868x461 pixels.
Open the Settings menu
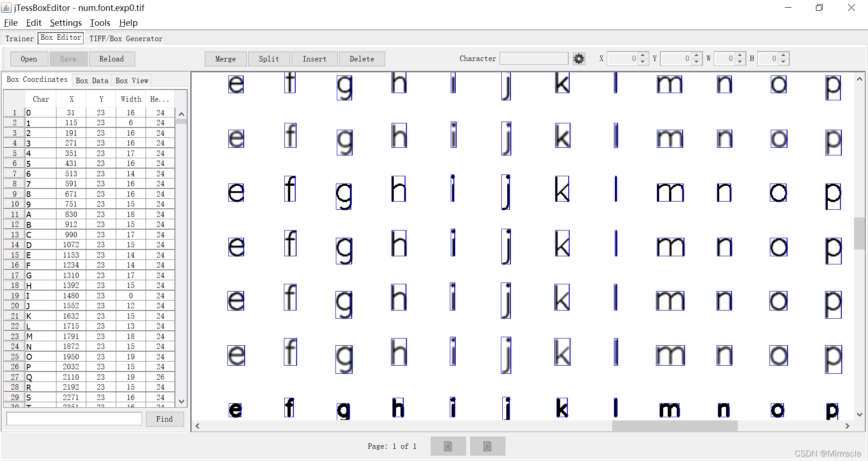(x=66, y=23)
